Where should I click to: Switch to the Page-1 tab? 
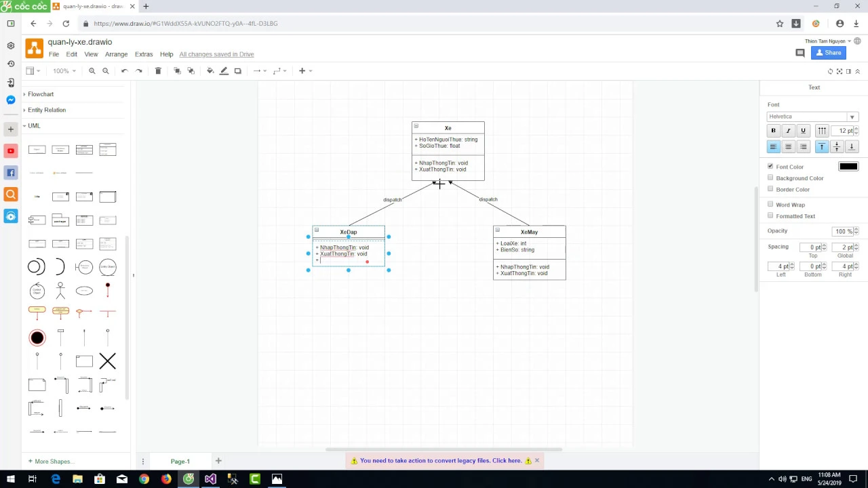pyautogui.click(x=180, y=462)
